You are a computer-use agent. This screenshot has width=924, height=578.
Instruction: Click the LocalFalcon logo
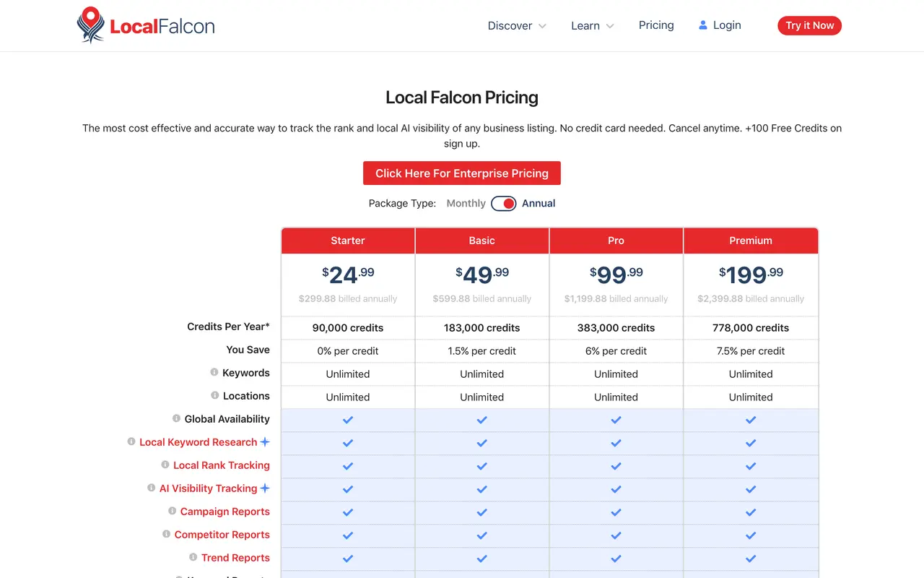(146, 25)
